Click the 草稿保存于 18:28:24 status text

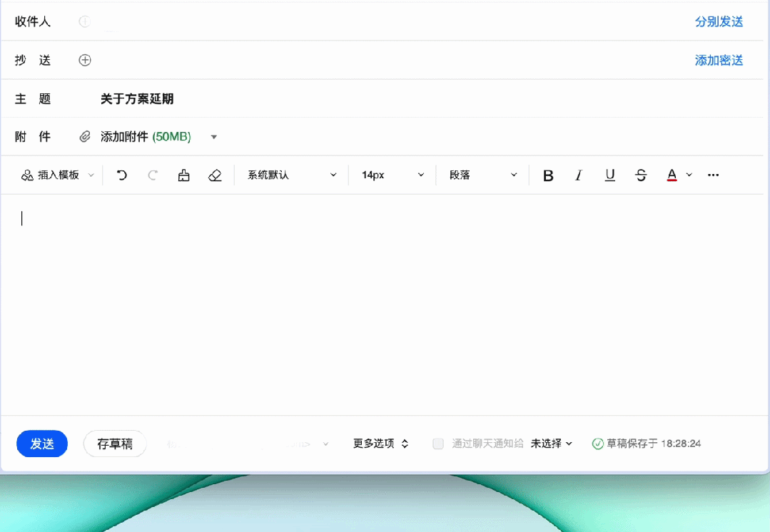(x=654, y=444)
